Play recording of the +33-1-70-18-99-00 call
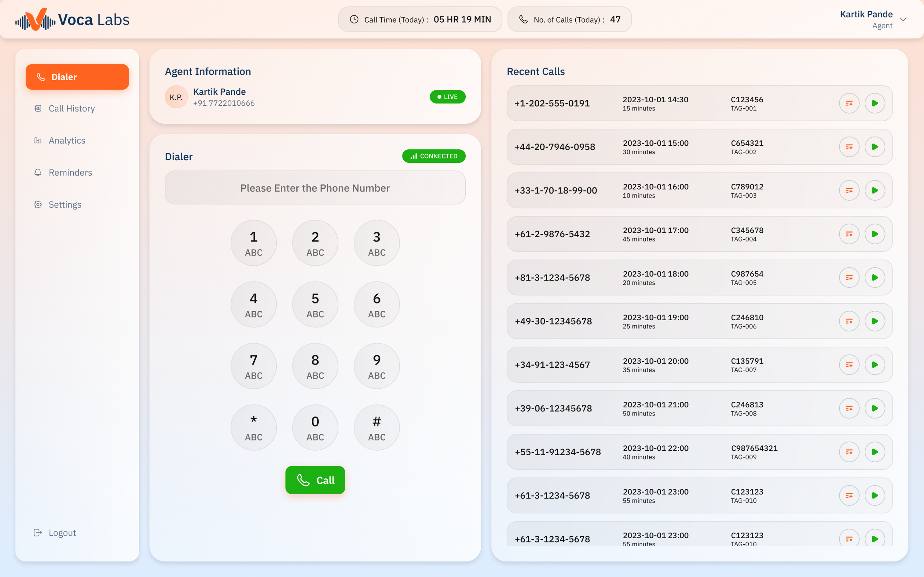 point(875,191)
